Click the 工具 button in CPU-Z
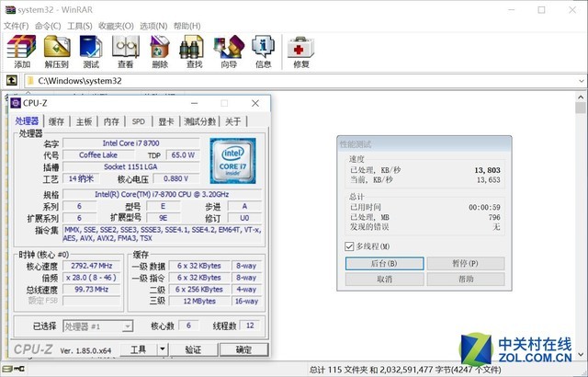The height and width of the screenshot is (377, 588). (139, 349)
